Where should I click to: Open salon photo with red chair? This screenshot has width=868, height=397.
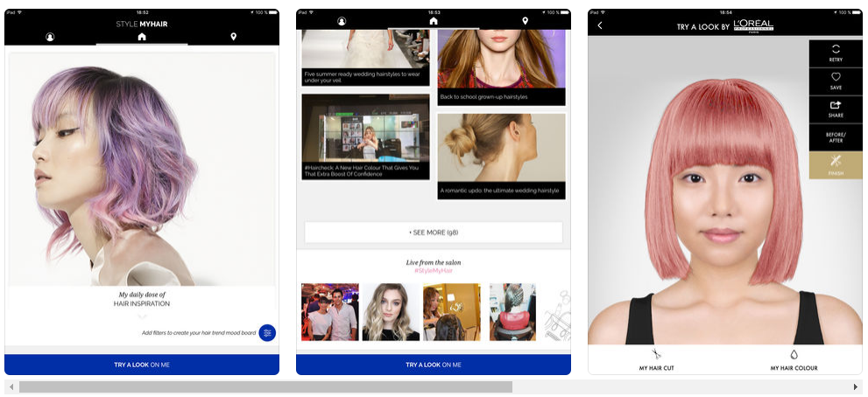[x=512, y=312]
